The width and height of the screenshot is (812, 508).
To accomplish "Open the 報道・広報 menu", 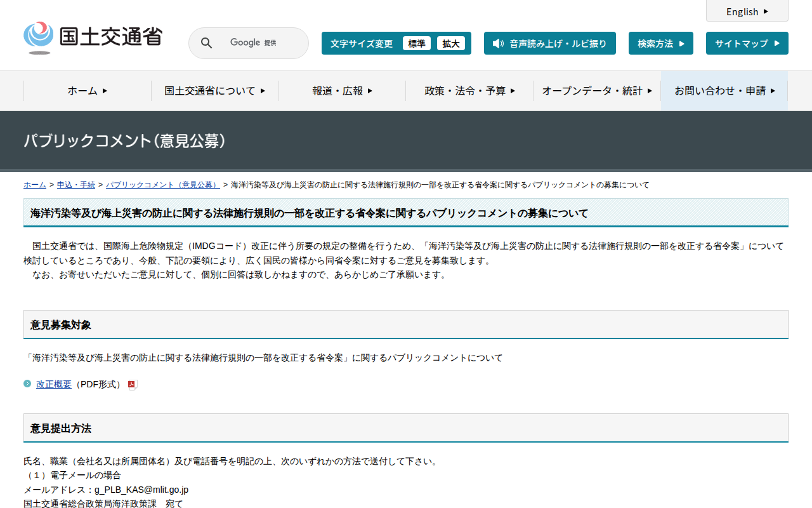I will pos(343,91).
